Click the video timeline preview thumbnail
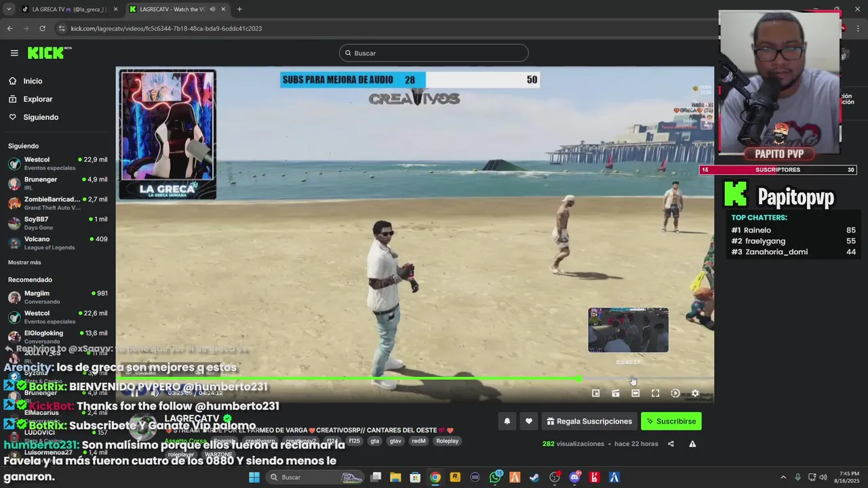The width and height of the screenshot is (868, 488). (x=628, y=330)
